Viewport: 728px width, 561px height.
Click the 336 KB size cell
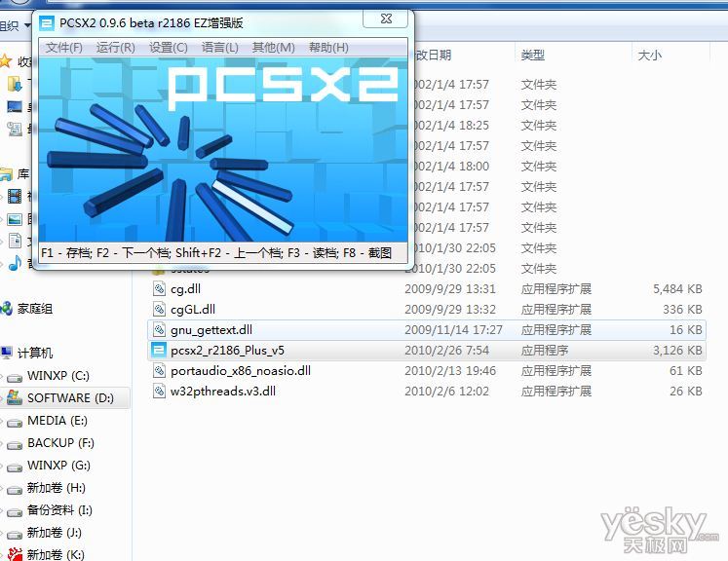[682, 310]
